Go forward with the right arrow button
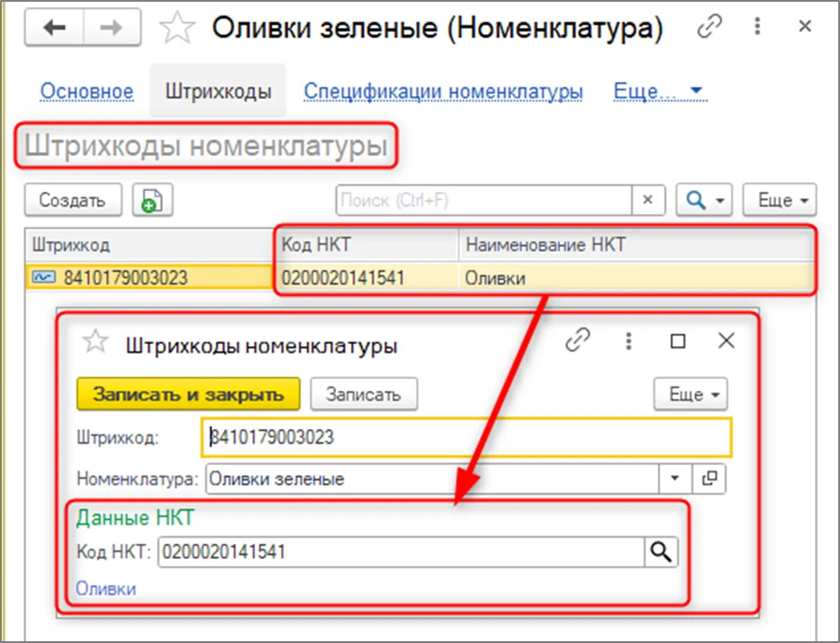This screenshot has height=643, width=840. pyautogui.click(x=111, y=28)
